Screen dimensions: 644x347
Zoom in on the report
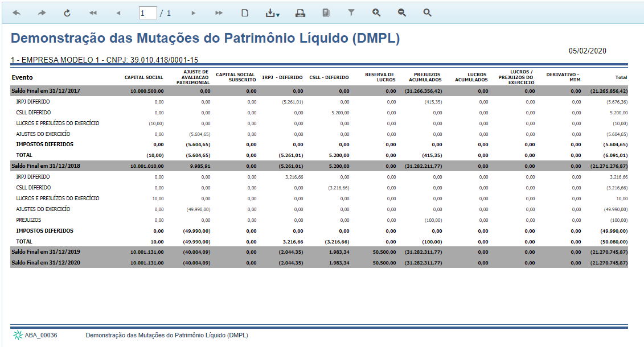[376, 12]
